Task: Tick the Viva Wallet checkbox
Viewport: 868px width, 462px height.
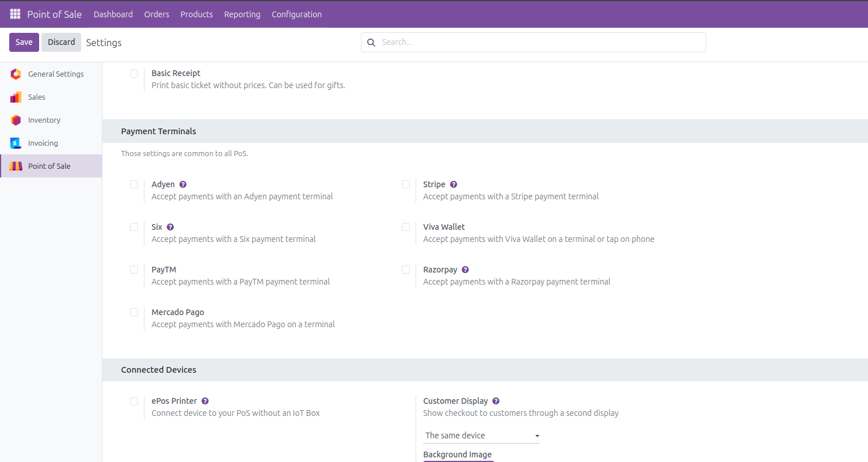Action: tap(406, 227)
